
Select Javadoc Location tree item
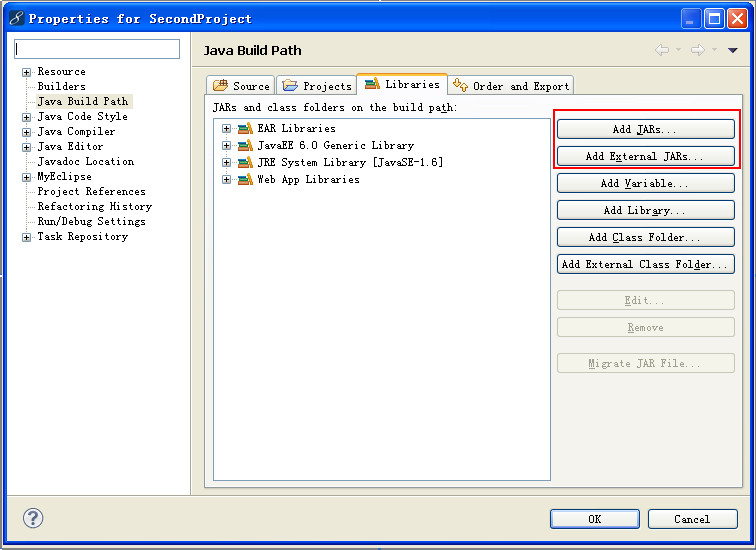(x=86, y=161)
